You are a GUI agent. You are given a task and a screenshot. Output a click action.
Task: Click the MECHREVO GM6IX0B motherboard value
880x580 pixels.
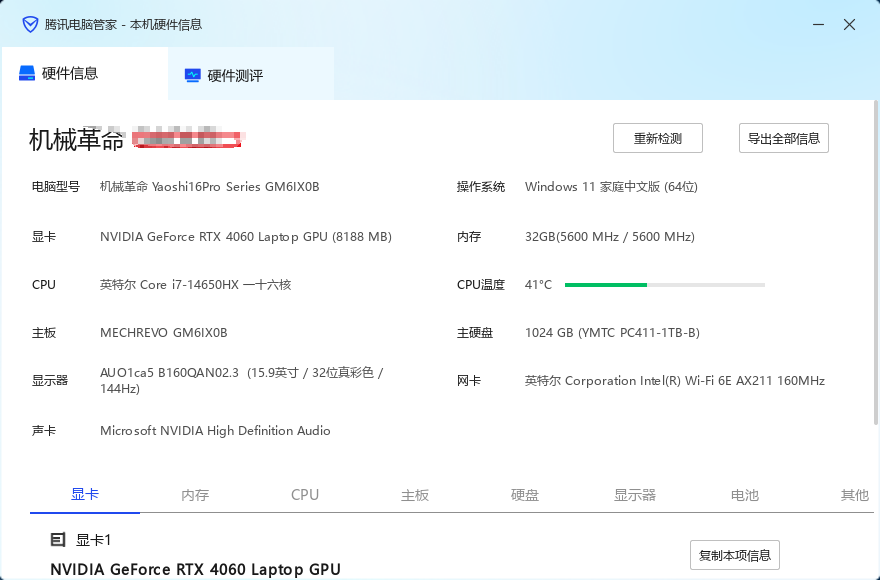tap(163, 333)
